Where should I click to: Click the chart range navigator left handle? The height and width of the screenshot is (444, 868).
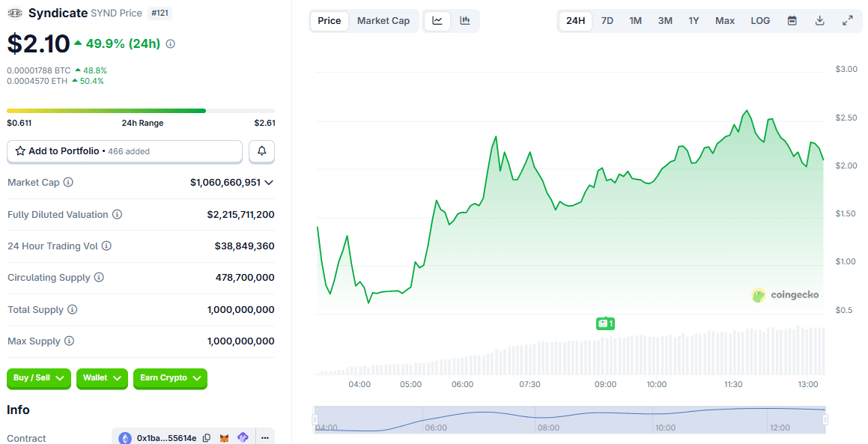tap(315, 419)
